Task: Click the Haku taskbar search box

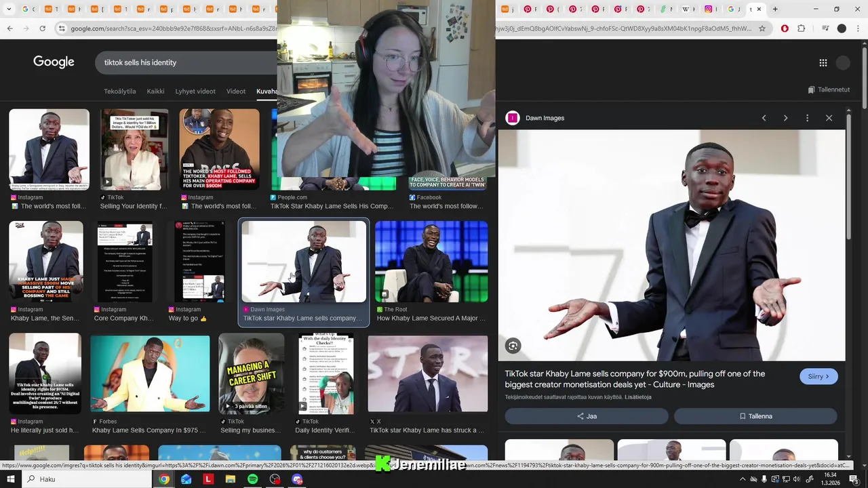Action: (x=87, y=479)
